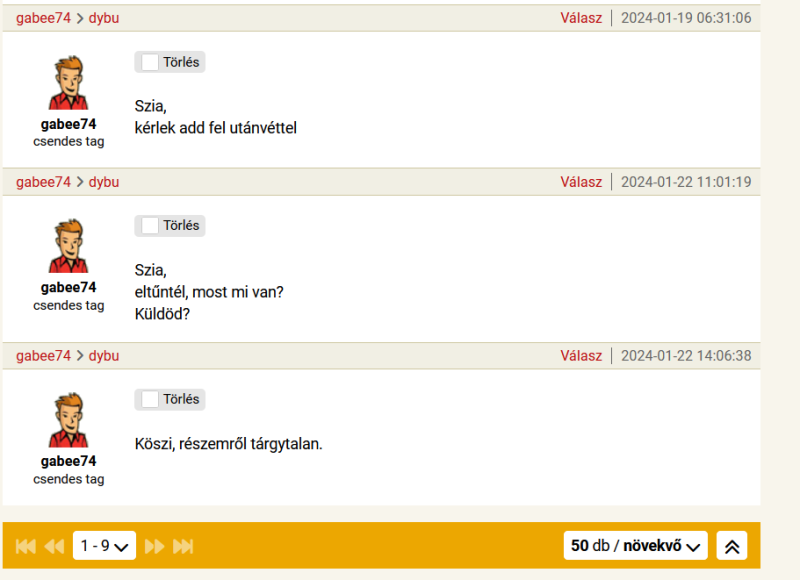Check Törlés box on 14:06:38 message
800x580 pixels.
(150, 400)
